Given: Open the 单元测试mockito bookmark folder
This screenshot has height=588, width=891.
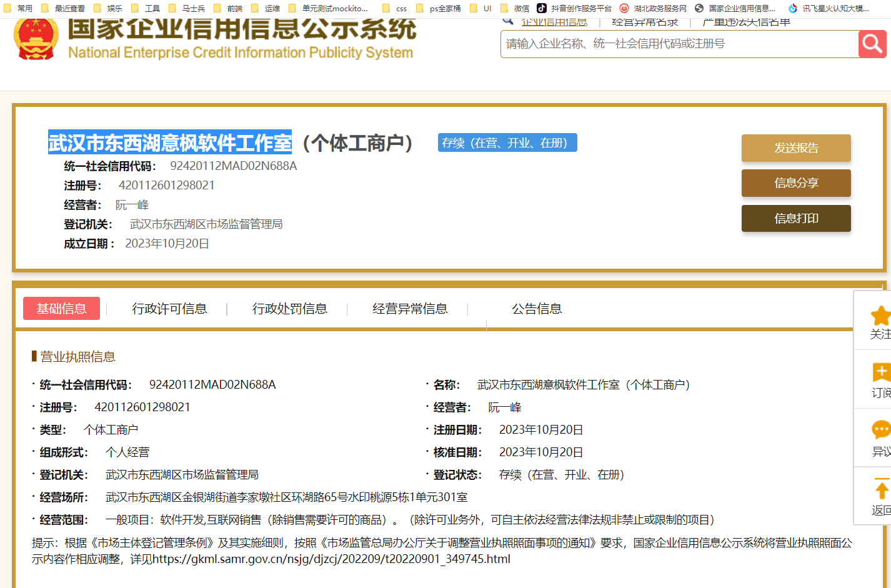Looking at the screenshot, I should 328,8.
